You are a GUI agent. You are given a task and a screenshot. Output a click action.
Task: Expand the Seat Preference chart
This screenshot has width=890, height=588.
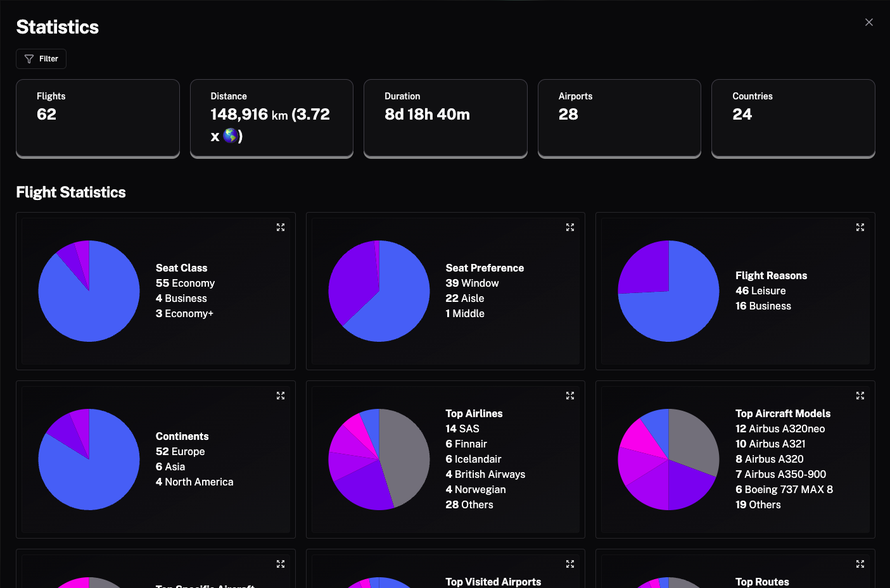(x=570, y=227)
